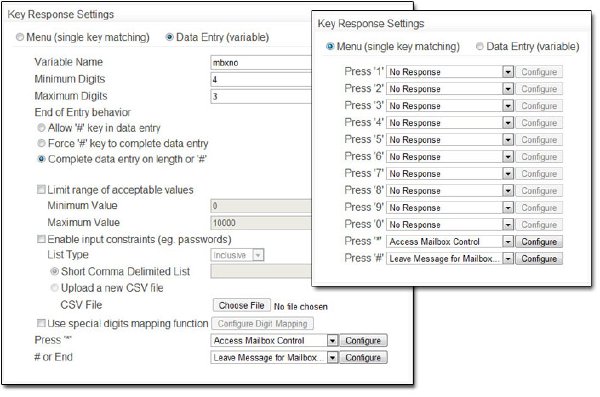Enable Use special digits mapping function
The height and width of the screenshot is (397, 600).
pyautogui.click(x=41, y=323)
